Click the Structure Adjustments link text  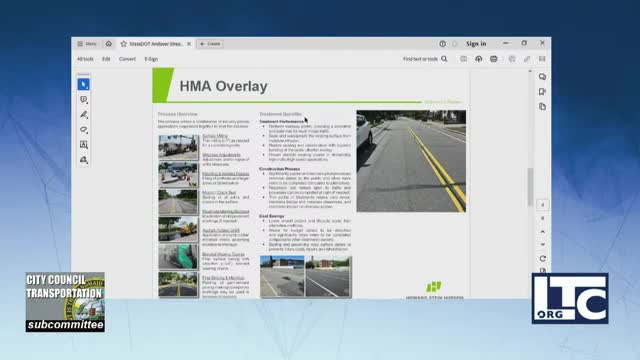[x=221, y=155]
